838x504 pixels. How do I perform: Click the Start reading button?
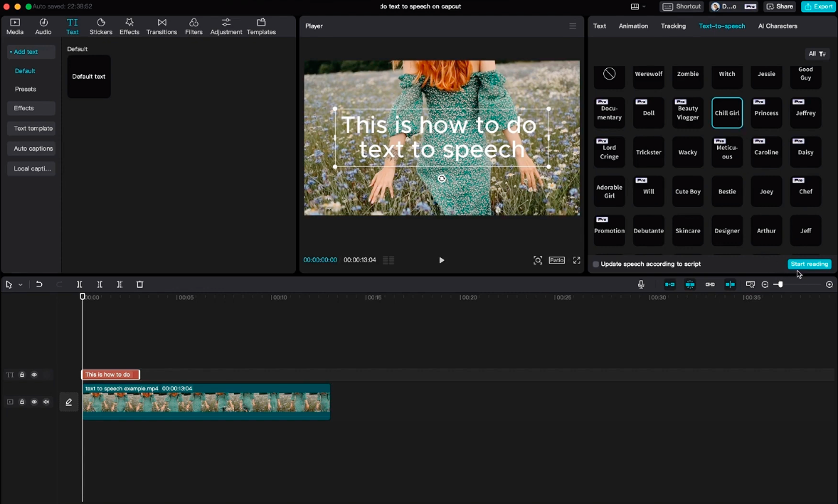(809, 264)
